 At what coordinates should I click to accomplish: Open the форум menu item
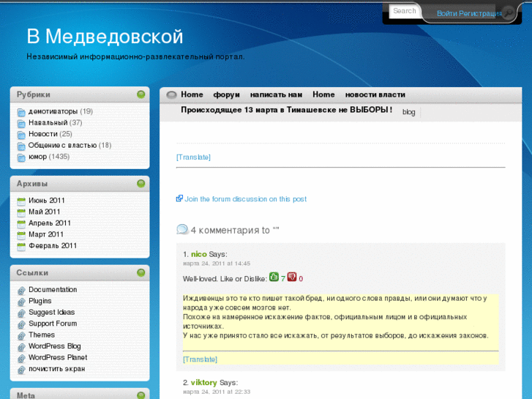coord(226,94)
